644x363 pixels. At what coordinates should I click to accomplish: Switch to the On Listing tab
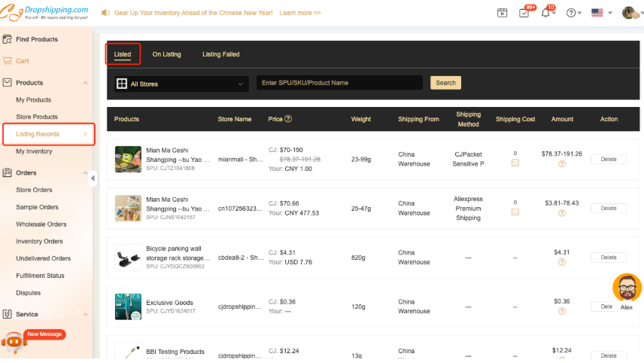pyautogui.click(x=166, y=54)
